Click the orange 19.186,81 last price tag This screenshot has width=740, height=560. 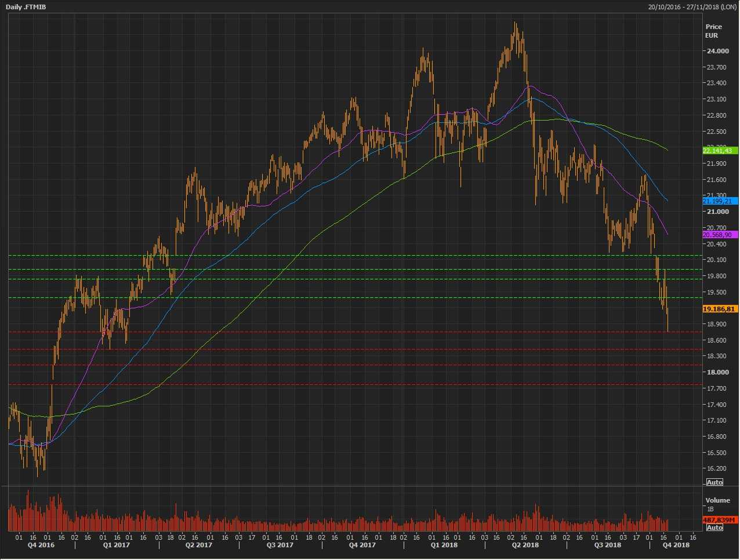point(720,309)
